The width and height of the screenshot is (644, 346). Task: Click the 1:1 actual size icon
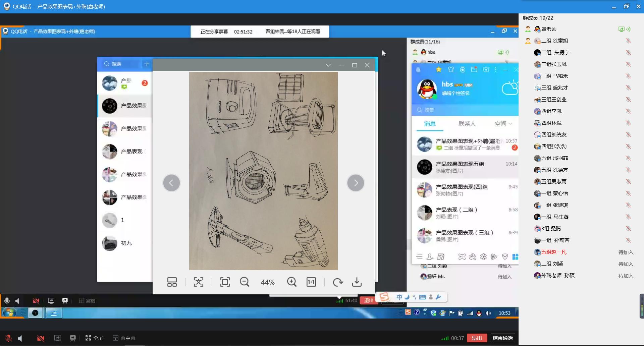coord(311,282)
